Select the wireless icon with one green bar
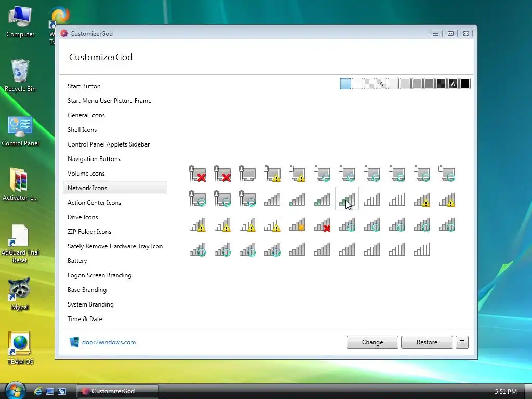 (x=297, y=199)
